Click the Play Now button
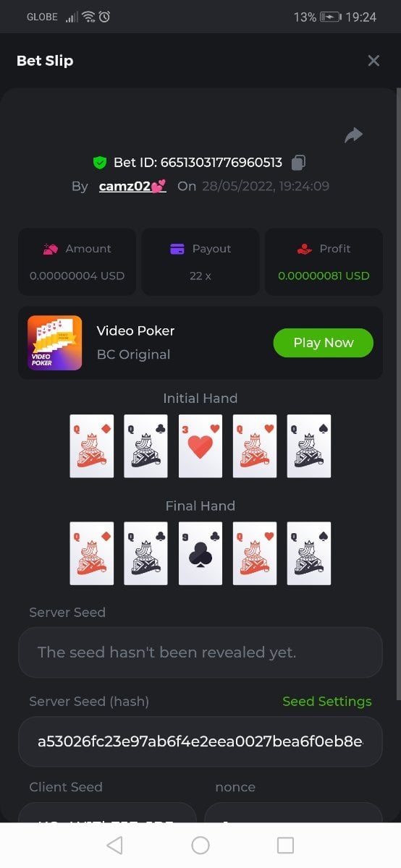The image size is (401, 868). pyautogui.click(x=323, y=343)
